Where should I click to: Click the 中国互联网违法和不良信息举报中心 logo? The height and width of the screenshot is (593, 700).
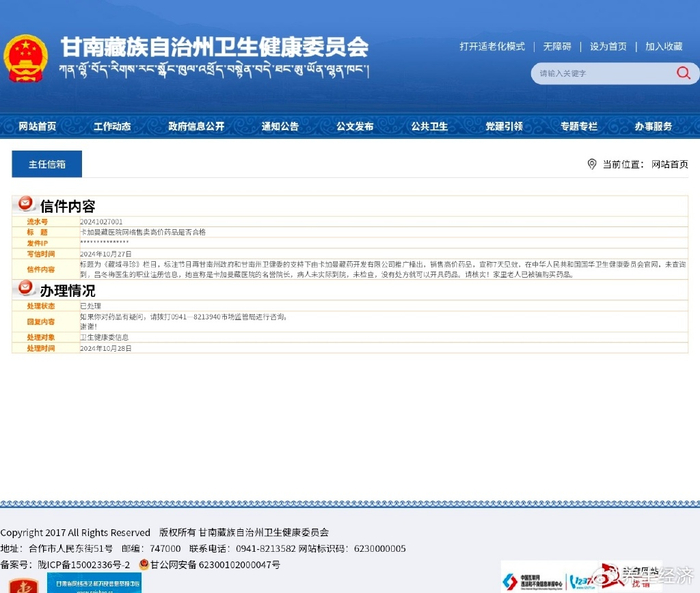click(532, 580)
